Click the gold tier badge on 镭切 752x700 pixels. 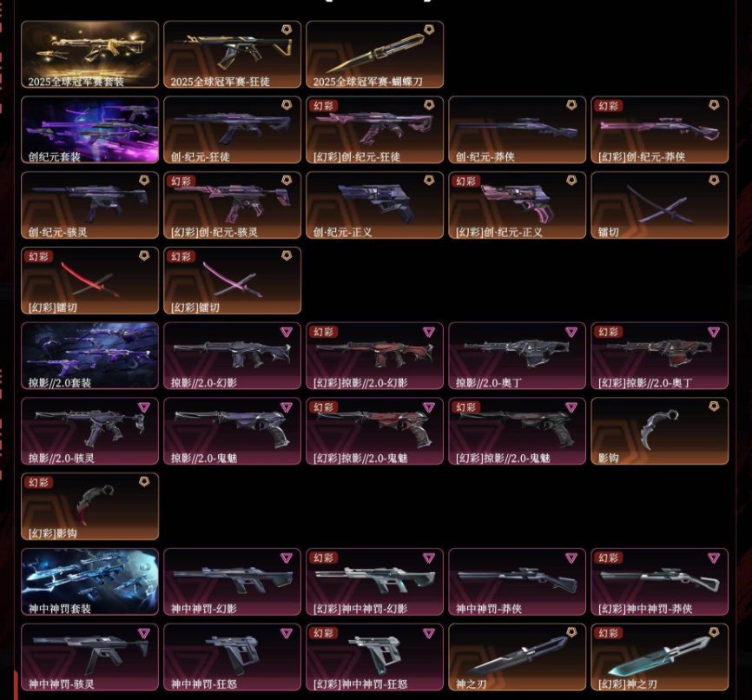click(714, 181)
